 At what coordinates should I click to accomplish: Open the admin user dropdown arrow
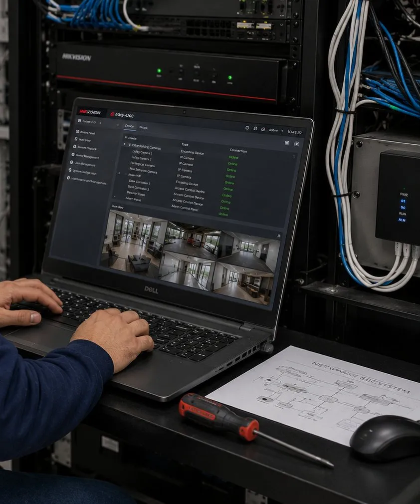click(282, 131)
